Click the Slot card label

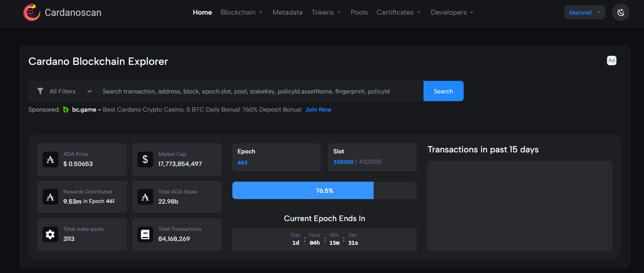tap(338, 151)
